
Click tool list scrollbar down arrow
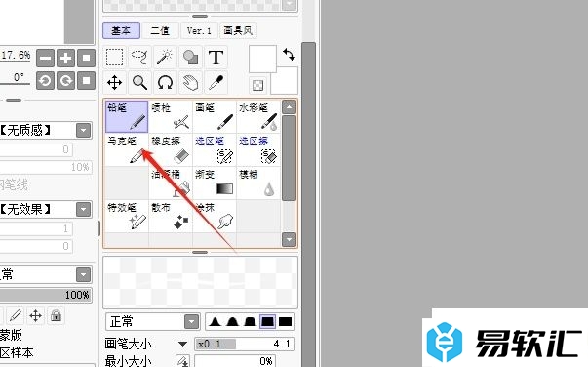click(289, 239)
